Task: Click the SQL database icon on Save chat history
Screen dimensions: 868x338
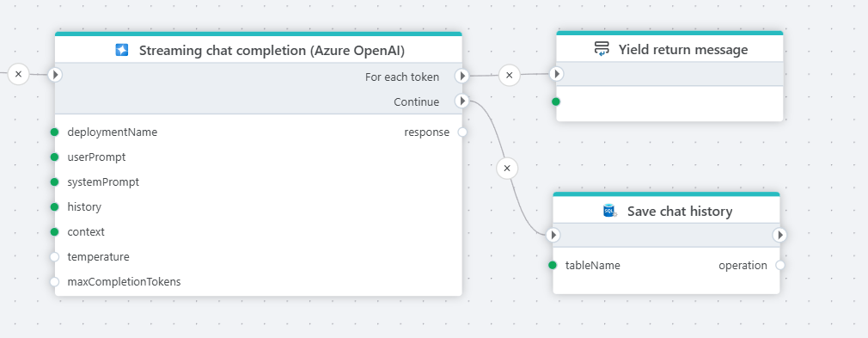Action: pyautogui.click(x=610, y=211)
